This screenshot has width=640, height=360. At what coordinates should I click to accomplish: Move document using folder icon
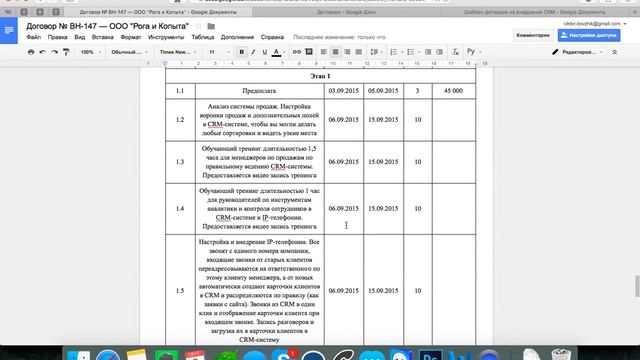(211, 26)
